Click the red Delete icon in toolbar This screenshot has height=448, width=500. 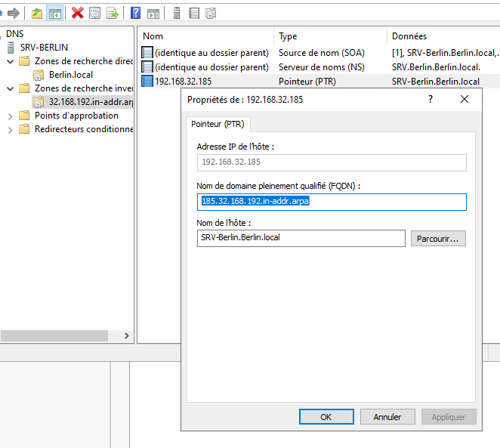pos(77,13)
